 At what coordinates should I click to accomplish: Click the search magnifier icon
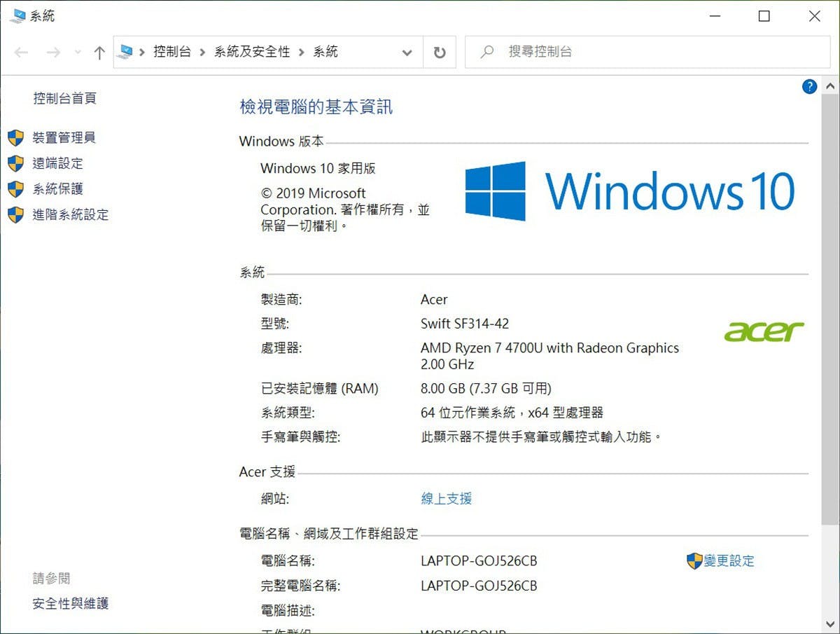click(487, 53)
